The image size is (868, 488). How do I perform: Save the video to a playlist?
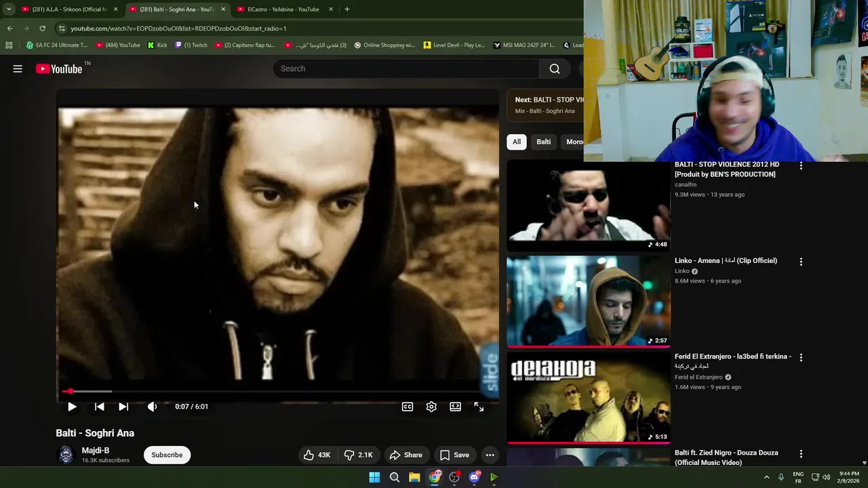[454, 455]
